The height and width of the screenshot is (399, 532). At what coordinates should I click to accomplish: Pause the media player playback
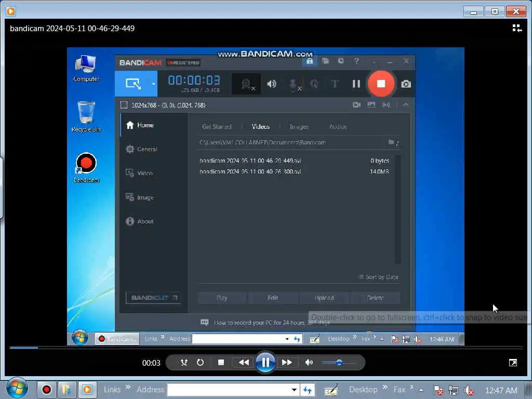(x=265, y=362)
